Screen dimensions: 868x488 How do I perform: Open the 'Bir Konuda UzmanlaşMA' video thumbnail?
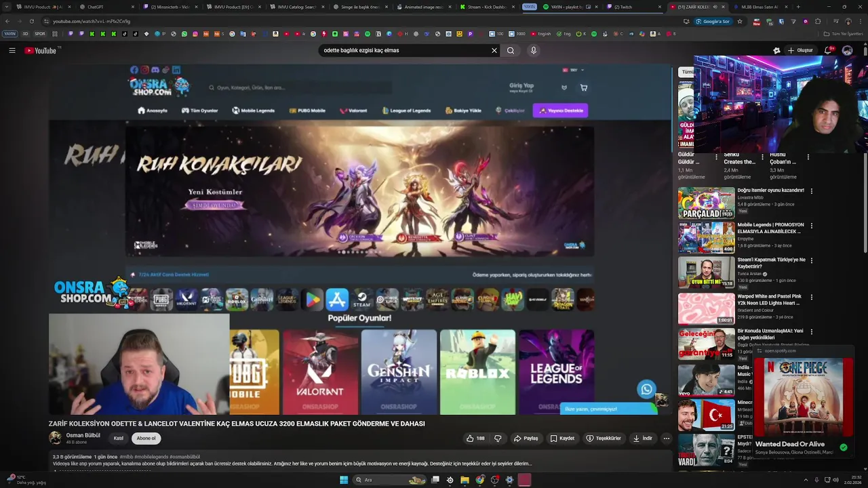click(x=706, y=344)
